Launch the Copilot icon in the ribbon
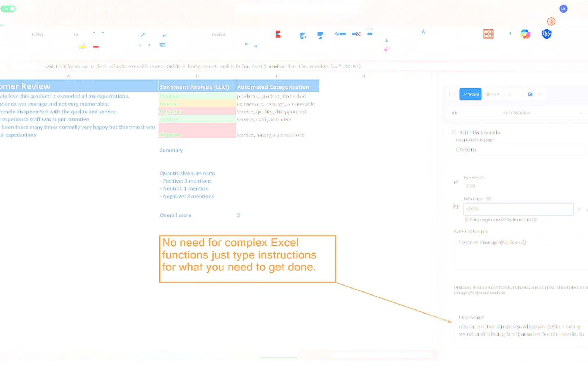 (x=526, y=34)
